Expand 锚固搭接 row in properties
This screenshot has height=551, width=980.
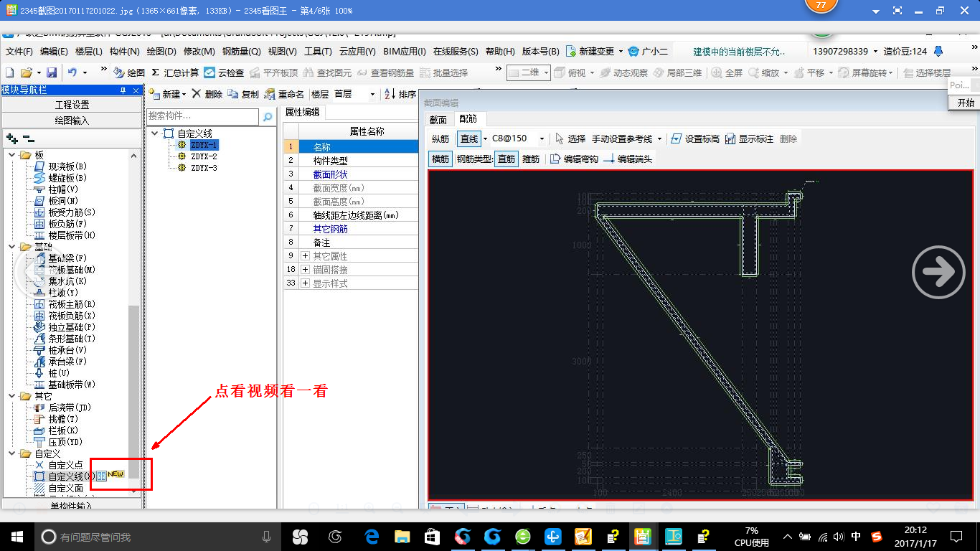click(x=305, y=270)
